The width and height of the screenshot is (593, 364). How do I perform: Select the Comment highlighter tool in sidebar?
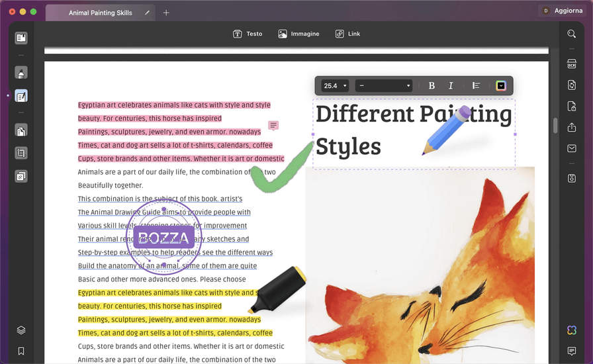pos(21,73)
